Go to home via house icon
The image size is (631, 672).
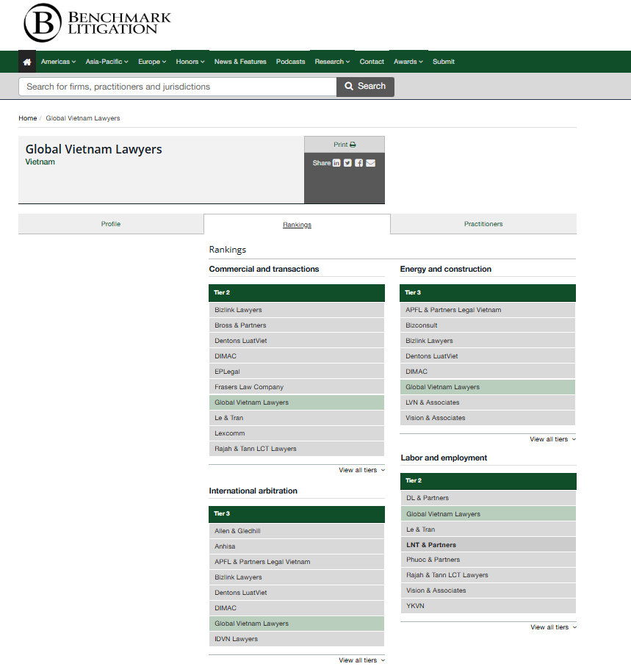coord(27,62)
